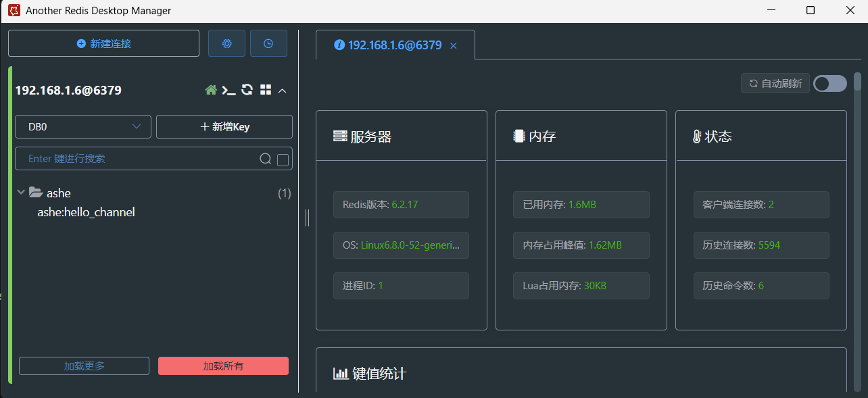Viewport: 868px width, 398px height.
Task: Click the OS: Linux6.8.0-52-generi... tag
Action: pos(401,245)
